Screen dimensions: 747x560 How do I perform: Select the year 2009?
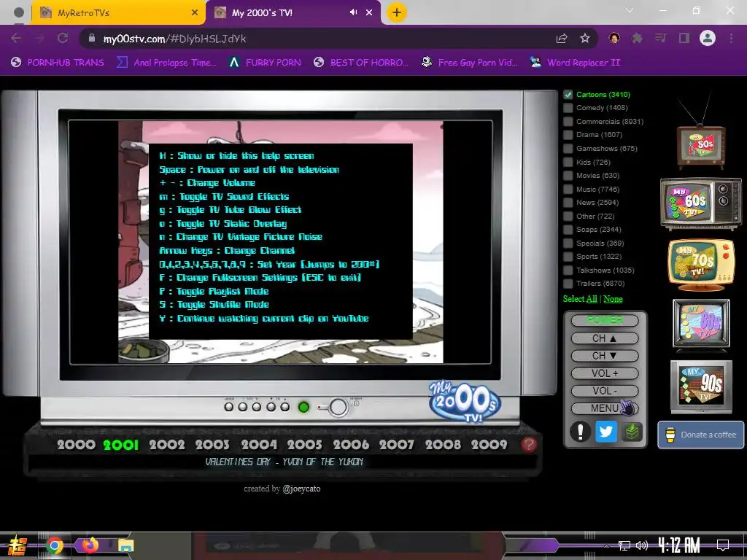point(489,445)
